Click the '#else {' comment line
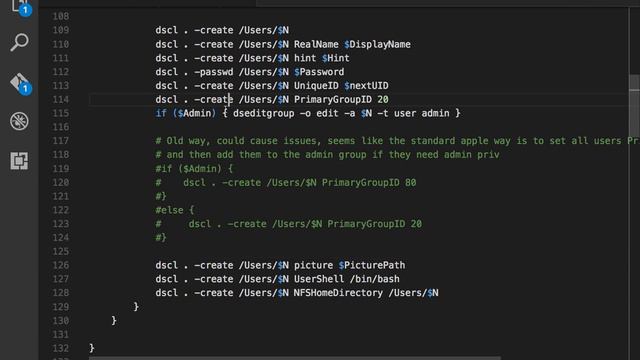Viewport: 640px width, 360px height. point(175,211)
